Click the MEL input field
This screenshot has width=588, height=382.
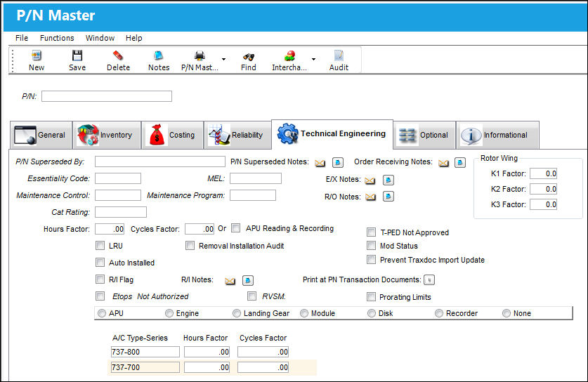click(256, 178)
